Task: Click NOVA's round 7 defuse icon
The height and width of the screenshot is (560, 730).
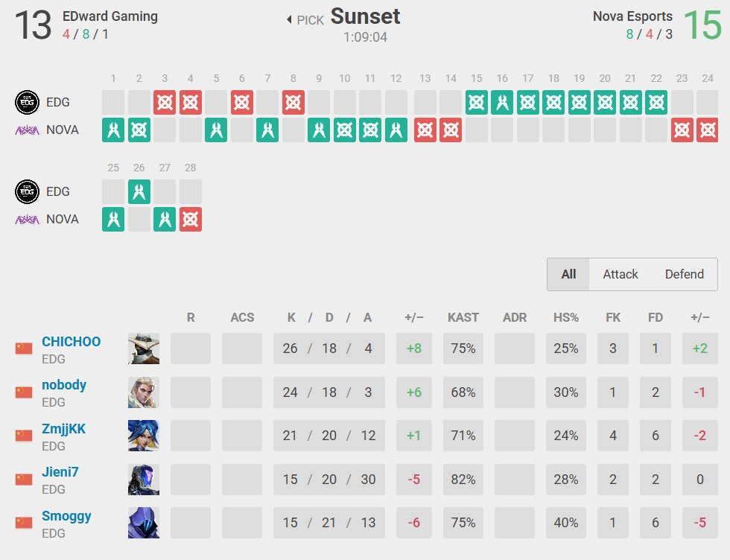Action: [267, 130]
